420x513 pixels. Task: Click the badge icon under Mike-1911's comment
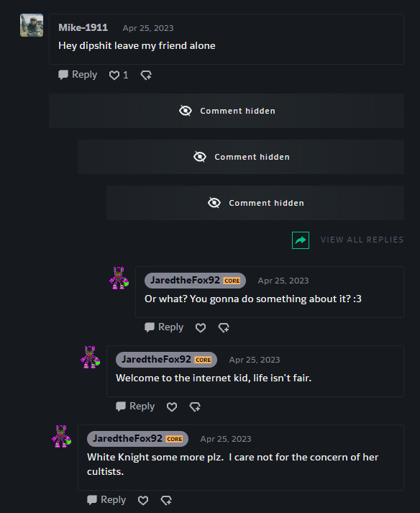pyautogui.click(x=146, y=76)
